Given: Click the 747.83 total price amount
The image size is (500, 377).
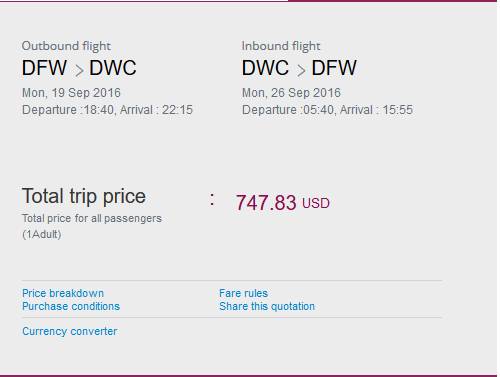Looking at the screenshot, I should 266,203.
